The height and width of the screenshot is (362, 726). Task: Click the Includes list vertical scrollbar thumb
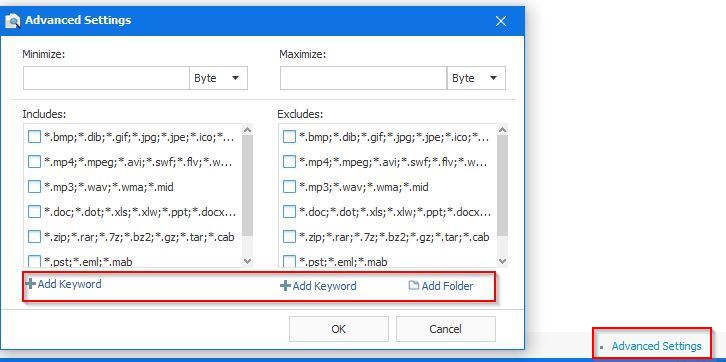pyautogui.click(x=247, y=186)
